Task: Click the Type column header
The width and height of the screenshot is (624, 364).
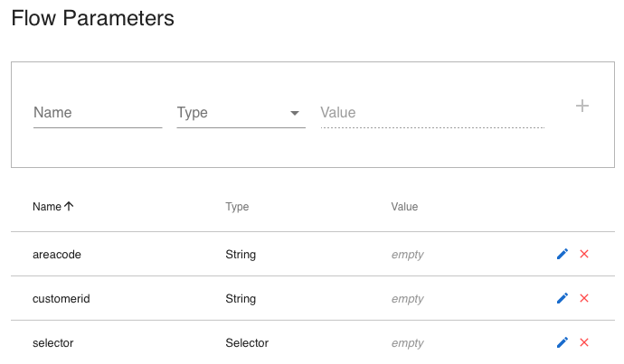Action: 237,207
